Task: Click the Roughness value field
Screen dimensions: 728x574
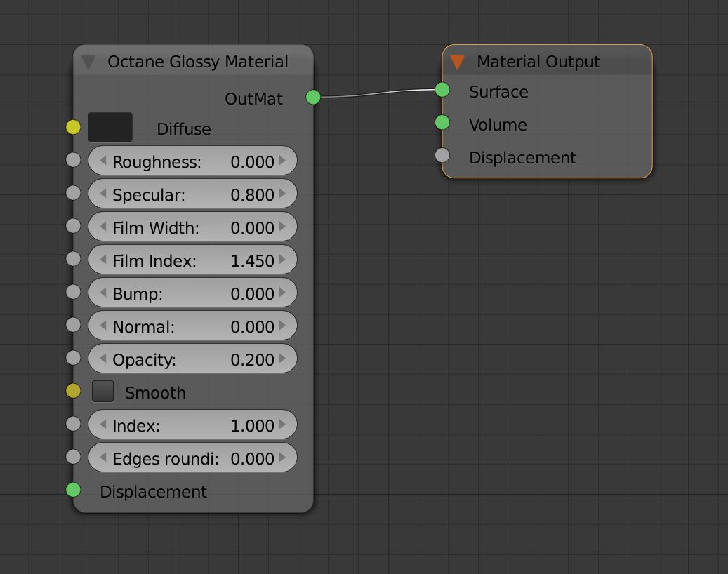Action: click(192, 161)
